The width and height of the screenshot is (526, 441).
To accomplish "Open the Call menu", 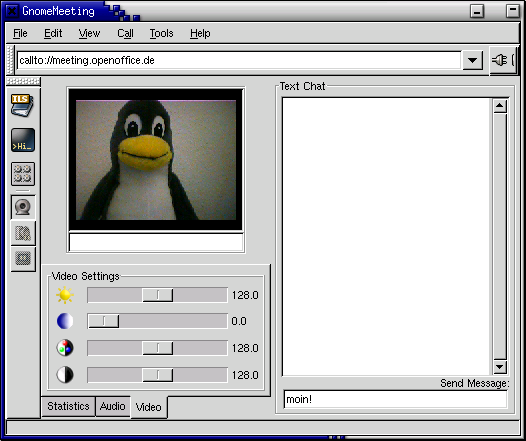I will [125, 33].
